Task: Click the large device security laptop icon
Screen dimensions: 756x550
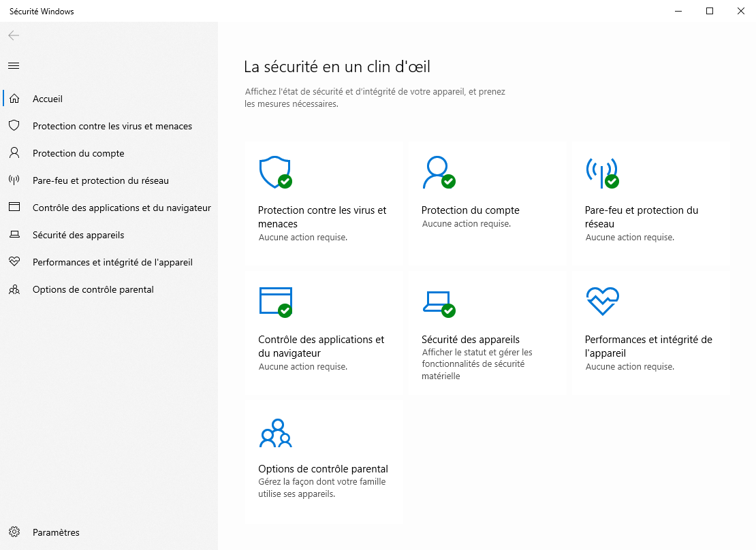Action: pyautogui.click(x=439, y=304)
